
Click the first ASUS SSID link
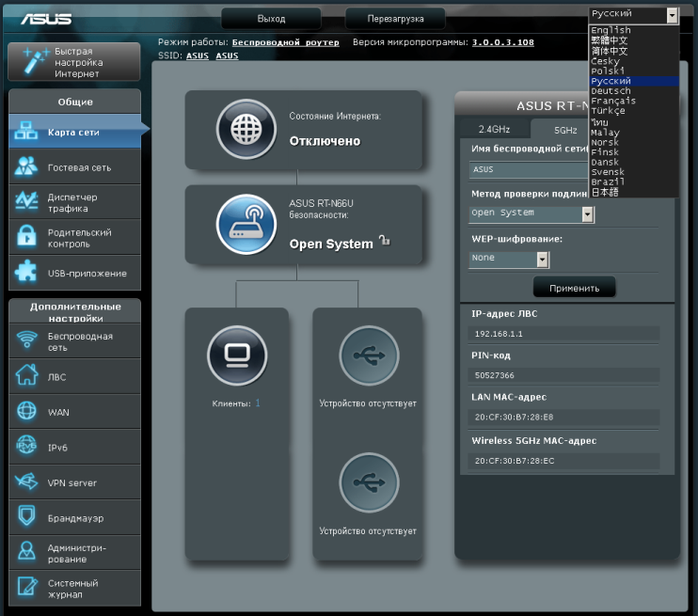pos(198,55)
